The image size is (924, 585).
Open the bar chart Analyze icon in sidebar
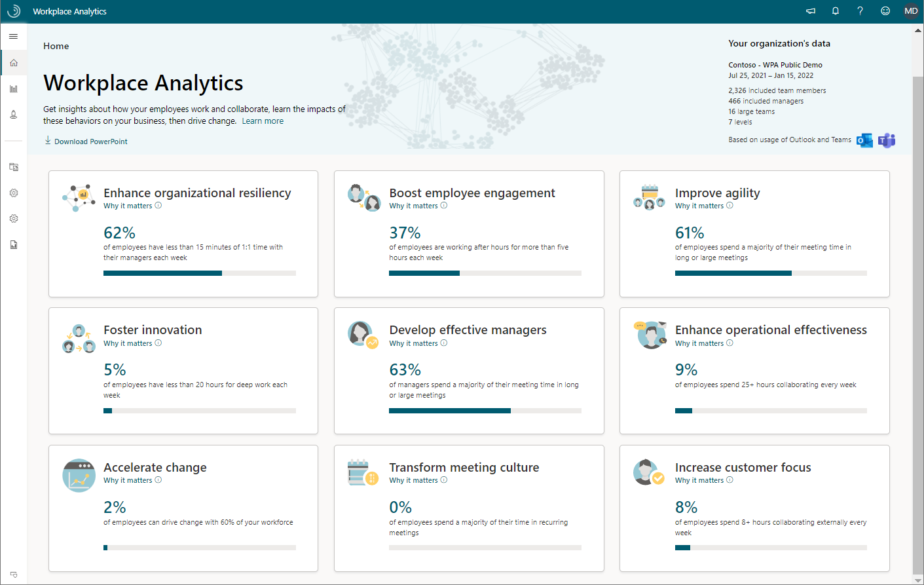(14, 88)
